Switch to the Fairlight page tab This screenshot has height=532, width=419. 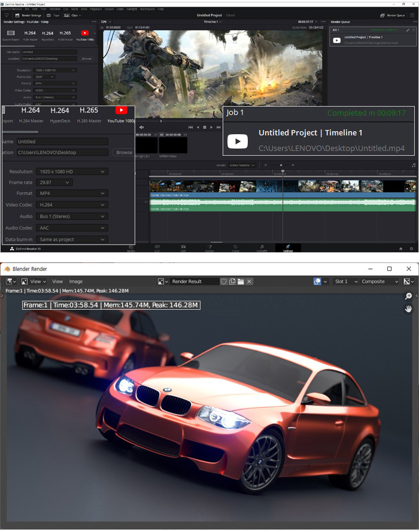click(262, 248)
